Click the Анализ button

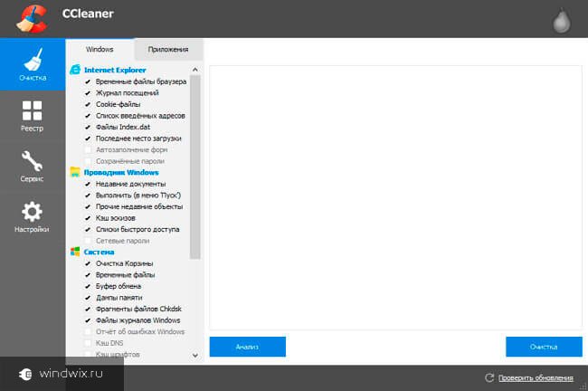(x=248, y=347)
